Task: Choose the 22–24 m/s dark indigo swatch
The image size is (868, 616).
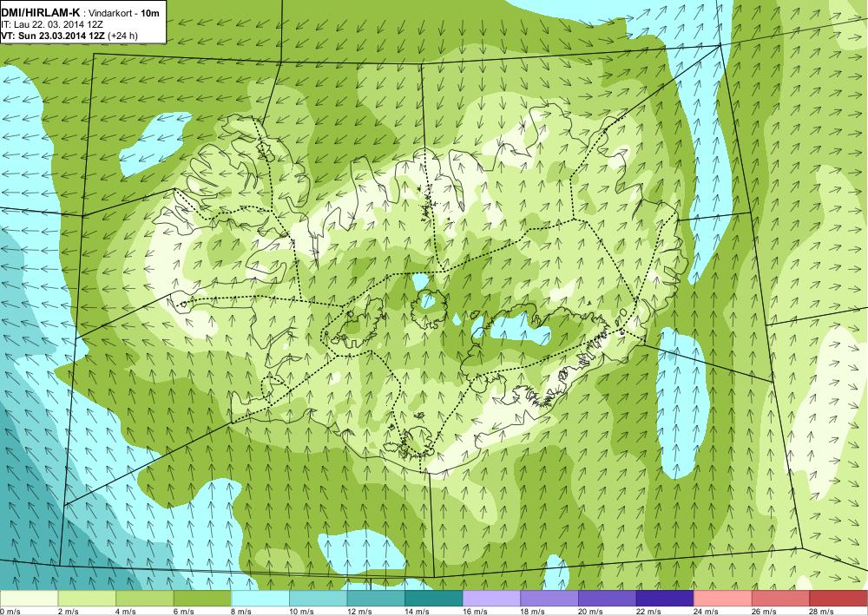Action: click(x=665, y=599)
